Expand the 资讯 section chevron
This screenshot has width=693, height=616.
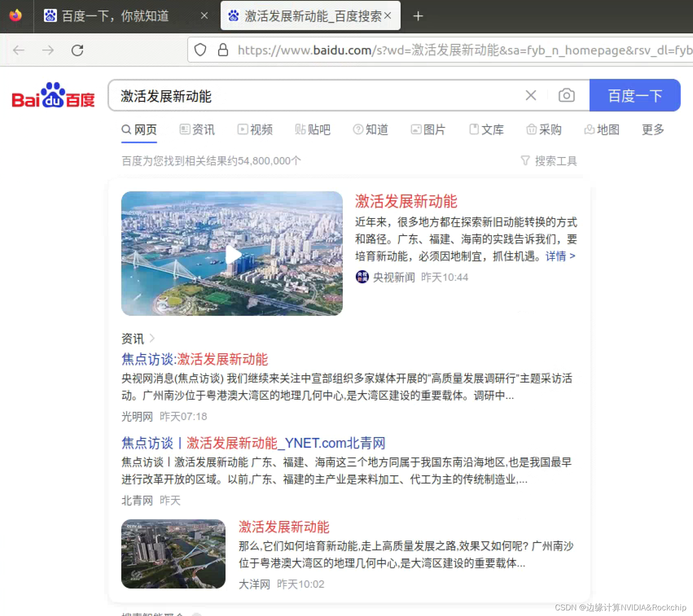[152, 338]
